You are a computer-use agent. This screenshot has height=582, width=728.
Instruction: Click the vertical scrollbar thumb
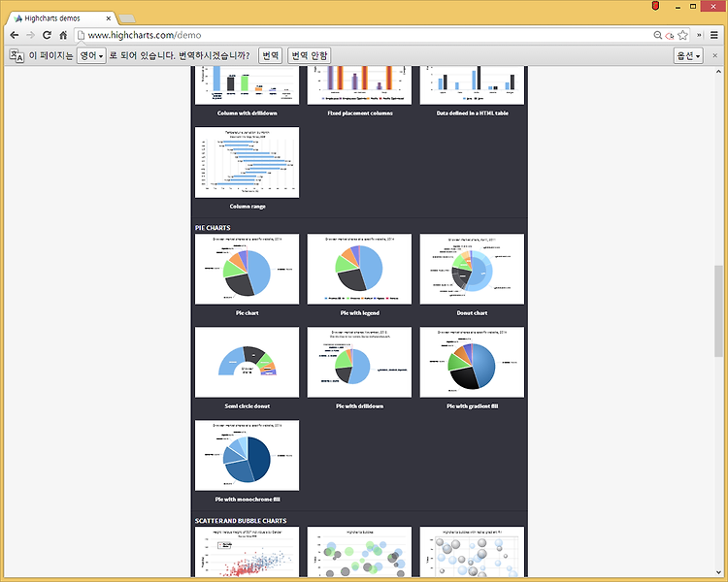click(718, 311)
